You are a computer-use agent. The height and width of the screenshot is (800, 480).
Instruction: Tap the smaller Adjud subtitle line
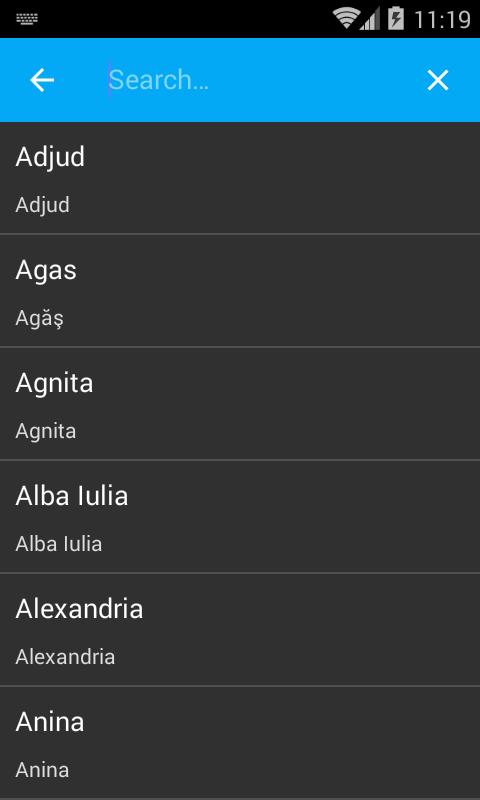pyautogui.click(x=42, y=206)
